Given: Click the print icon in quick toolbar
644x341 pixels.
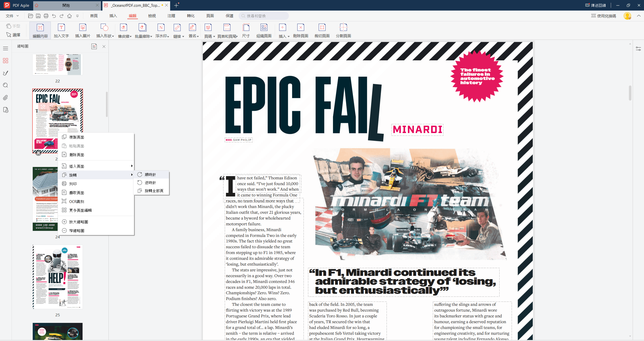Looking at the screenshot, I should coord(46,16).
